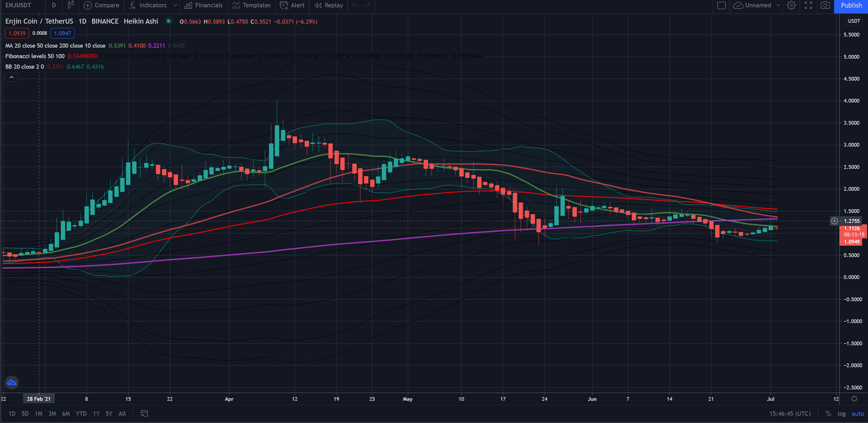Click the blue 1.0947 buy price box
This screenshot has width=868, height=423.
(x=62, y=33)
